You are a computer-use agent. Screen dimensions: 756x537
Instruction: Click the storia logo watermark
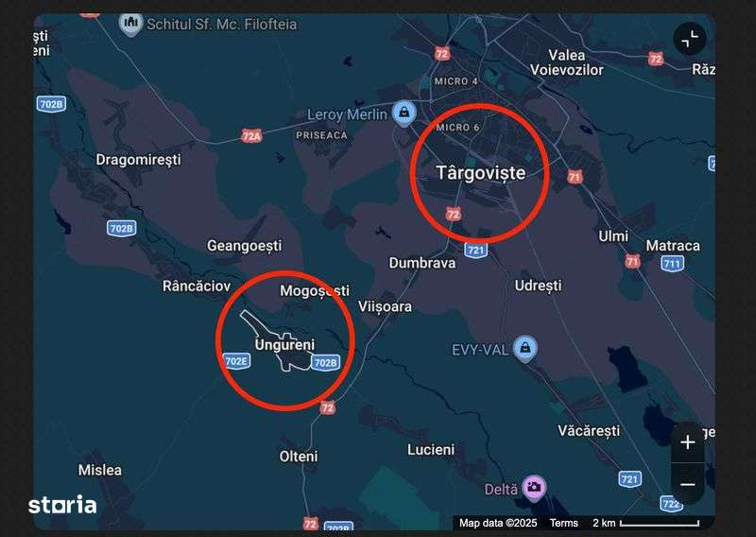(62, 504)
